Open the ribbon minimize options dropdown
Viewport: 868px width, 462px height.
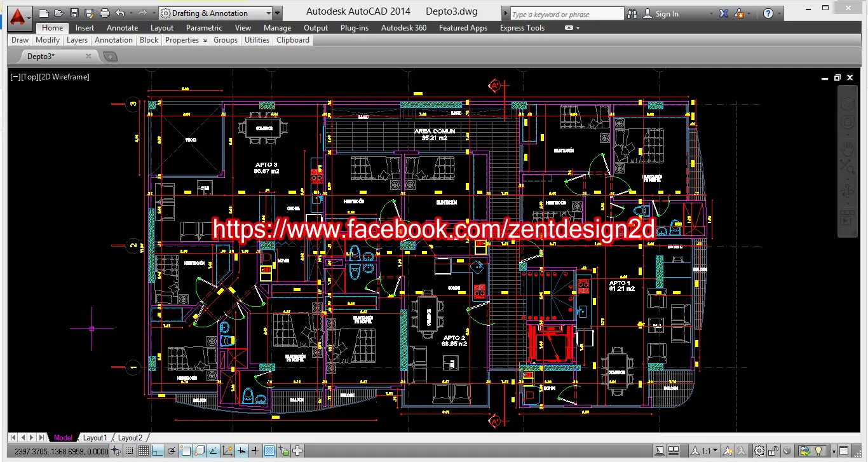(x=578, y=28)
